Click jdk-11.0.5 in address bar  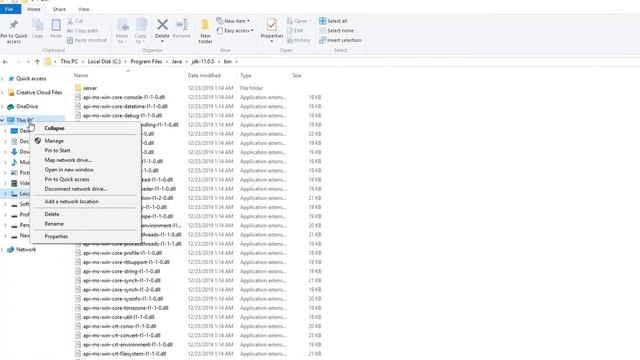click(203, 62)
